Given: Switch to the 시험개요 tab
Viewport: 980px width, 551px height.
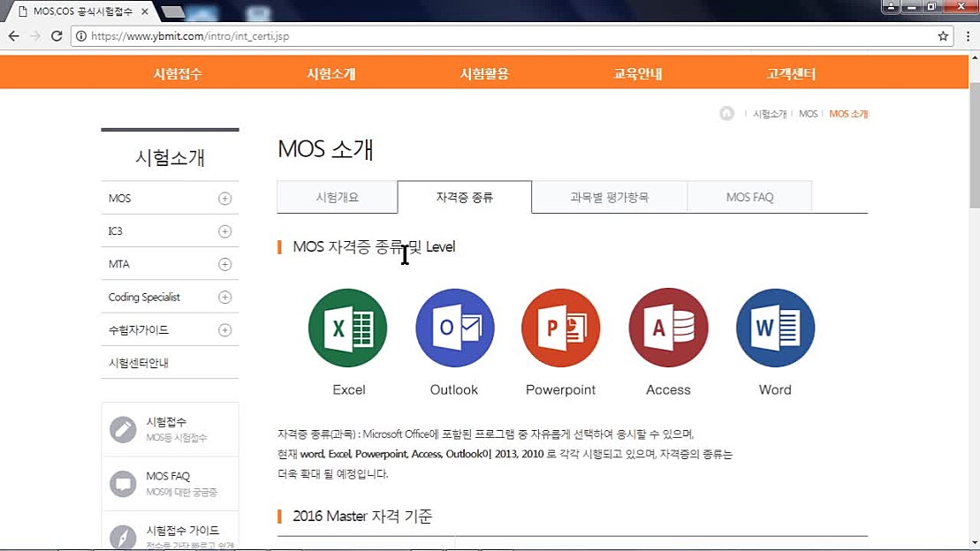Looking at the screenshot, I should point(337,197).
